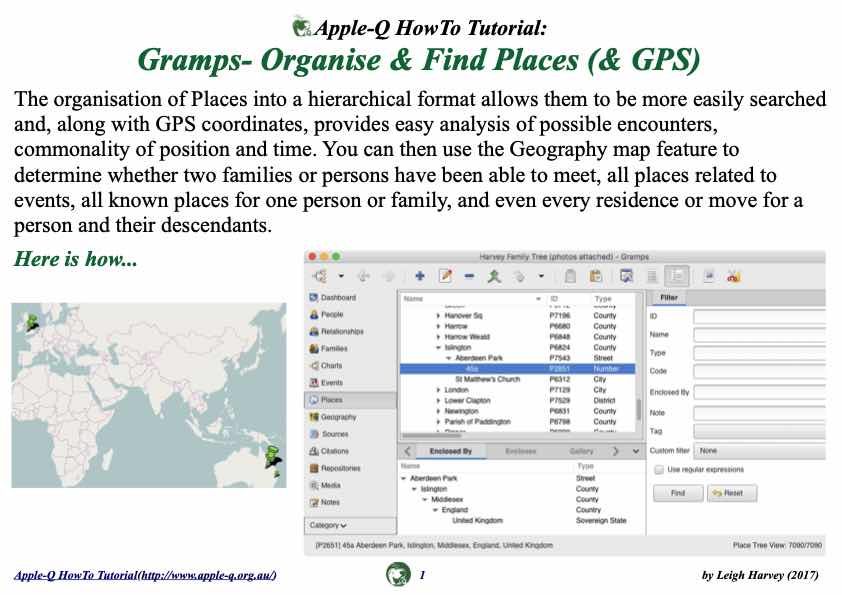
Task: Click the world map image thumbnail
Action: (149, 395)
